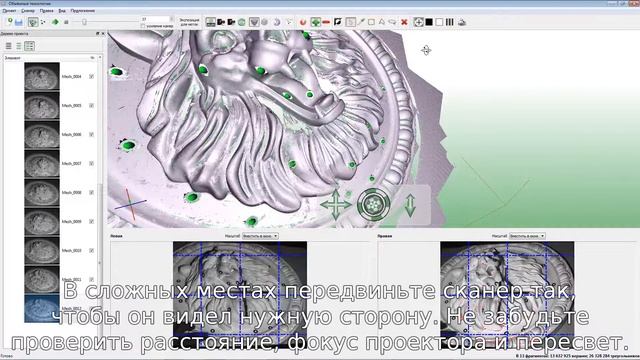
Task: Click the toolbar slider handle
Action: click(x=84, y=22)
